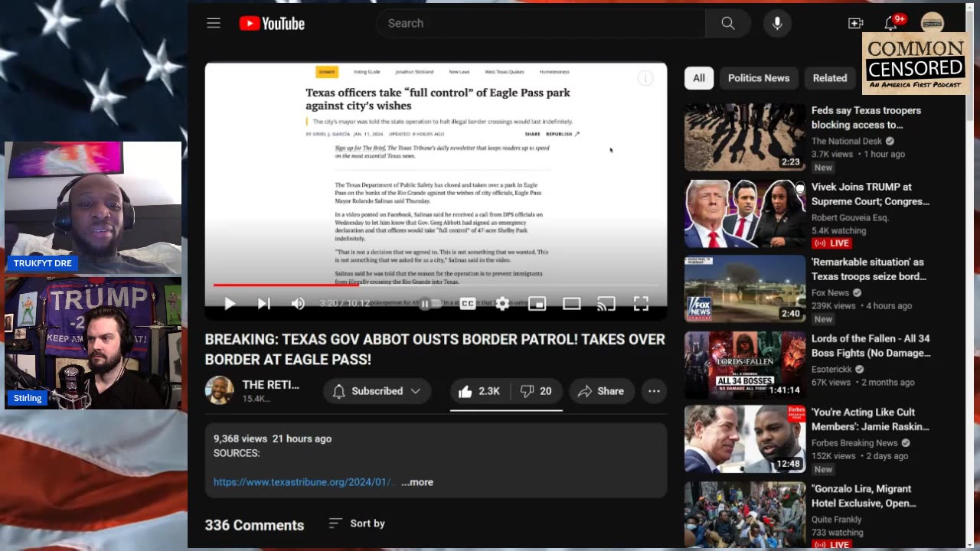
Task: Switch to theater mode
Action: [x=572, y=304]
